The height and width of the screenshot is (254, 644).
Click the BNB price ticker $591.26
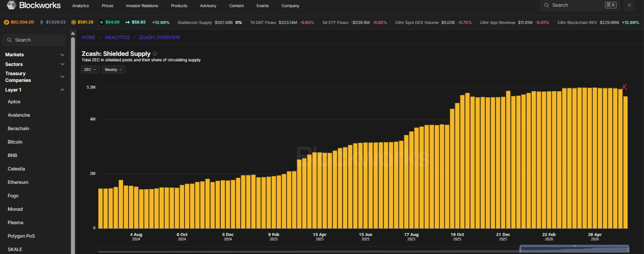[82, 22]
